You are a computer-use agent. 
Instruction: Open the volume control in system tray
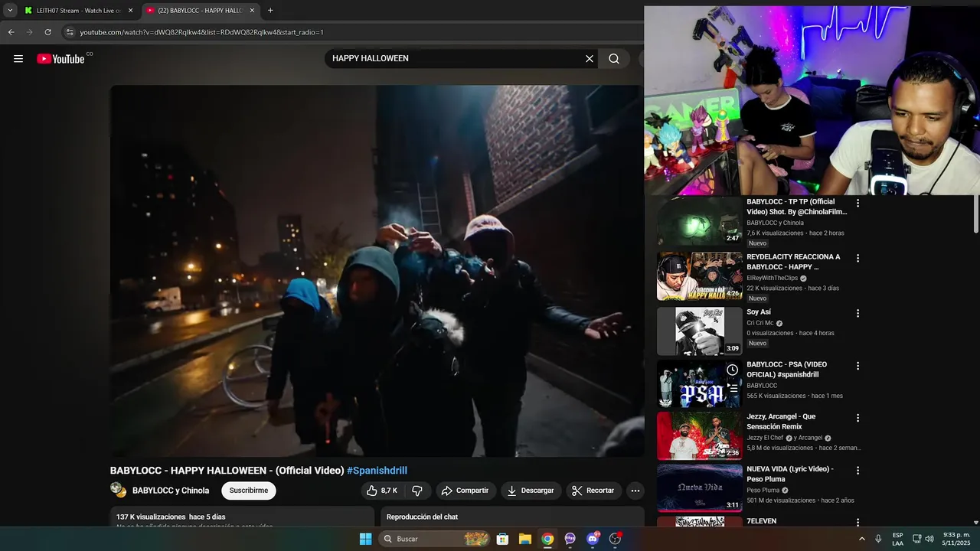(x=929, y=539)
